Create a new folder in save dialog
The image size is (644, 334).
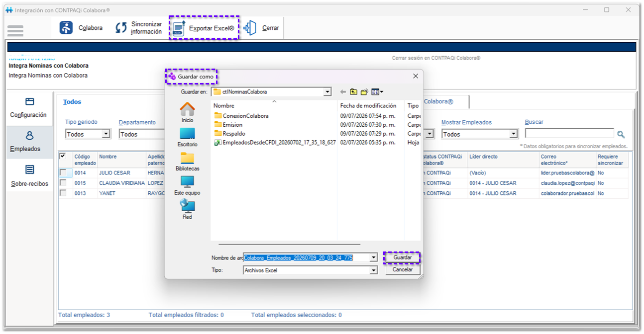click(x=364, y=92)
